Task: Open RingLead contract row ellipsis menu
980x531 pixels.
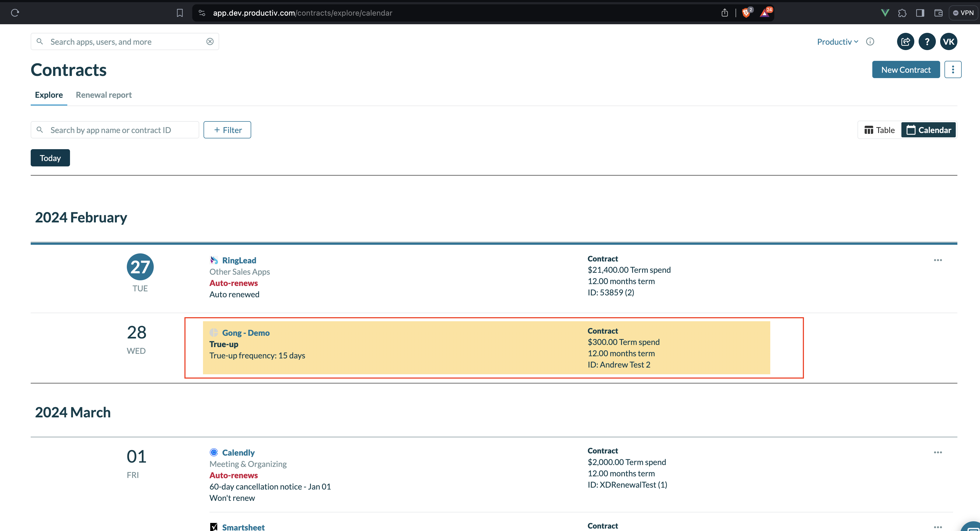Action: pos(938,260)
